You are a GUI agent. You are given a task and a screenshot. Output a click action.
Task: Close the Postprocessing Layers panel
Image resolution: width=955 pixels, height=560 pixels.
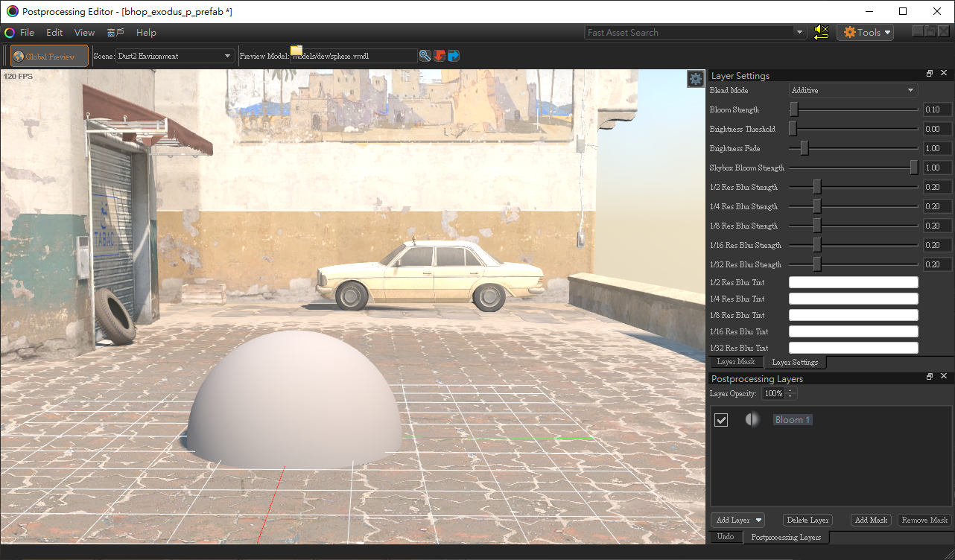(944, 377)
